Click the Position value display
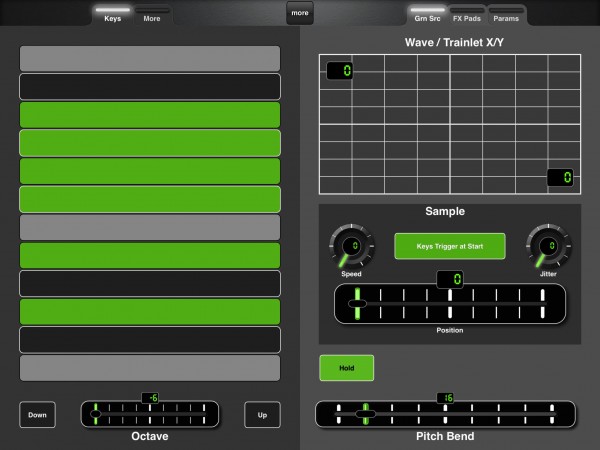The width and height of the screenshot is (600, 450). click(x=450, y=279)
